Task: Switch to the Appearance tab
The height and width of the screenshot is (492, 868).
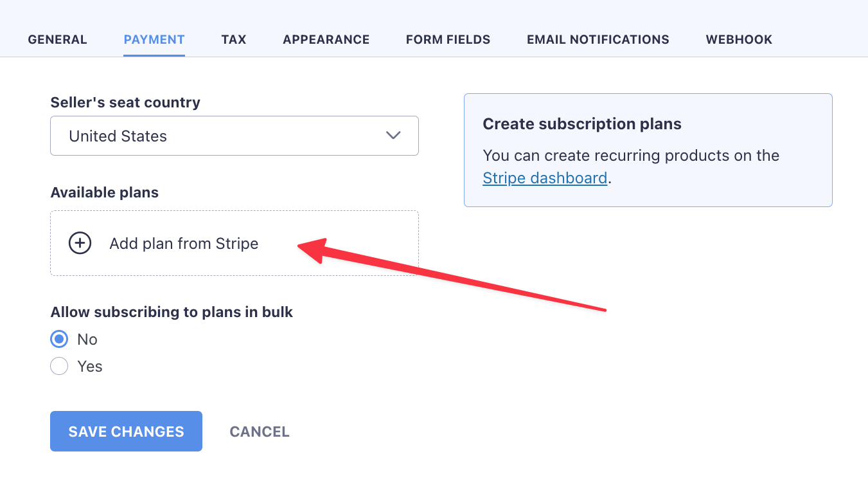Action: point(326,40)
